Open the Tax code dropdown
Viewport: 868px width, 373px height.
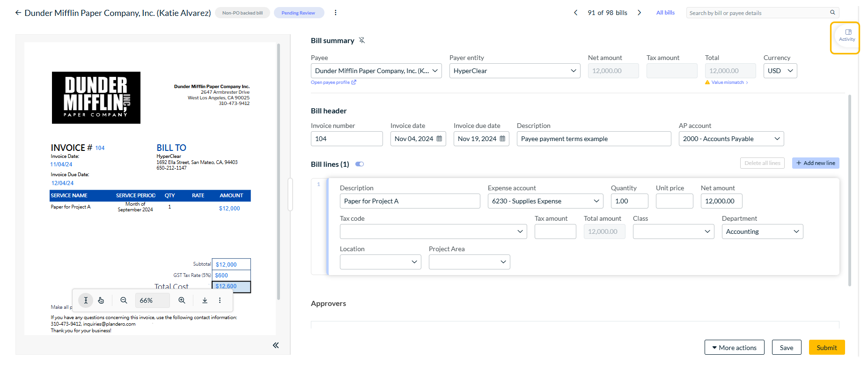433,231
